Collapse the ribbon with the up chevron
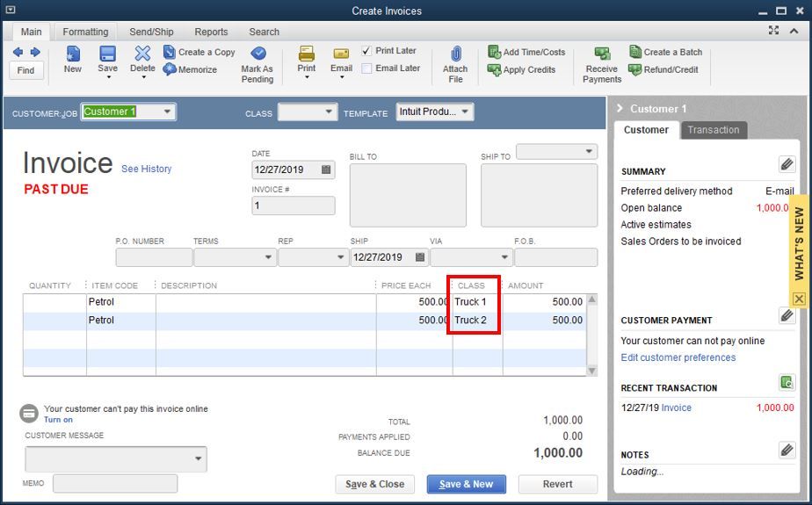 [794, 31]
